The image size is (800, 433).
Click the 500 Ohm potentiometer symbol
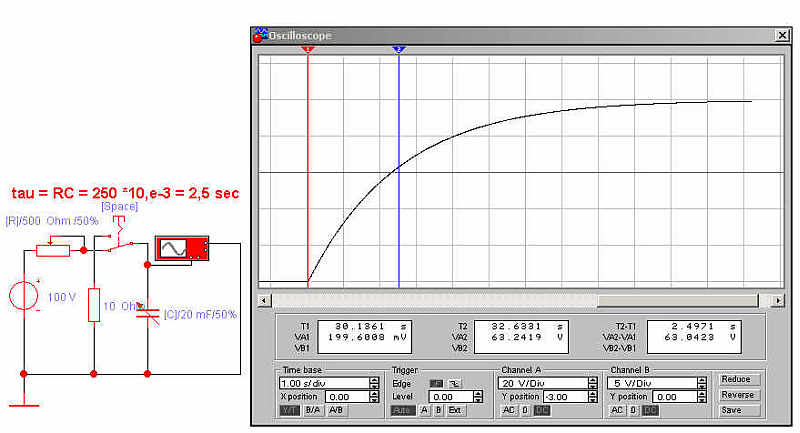tap(54, 249)
